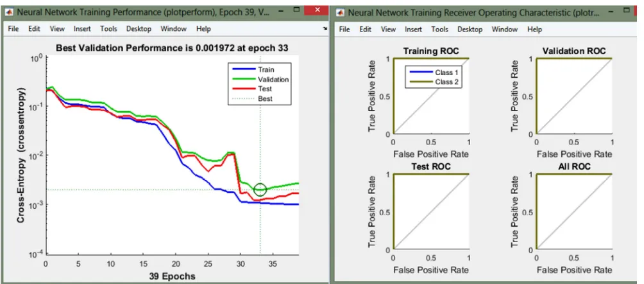Select the 'Best Validation Performance' plot title

pyautogui.click(x=172, y=48)
